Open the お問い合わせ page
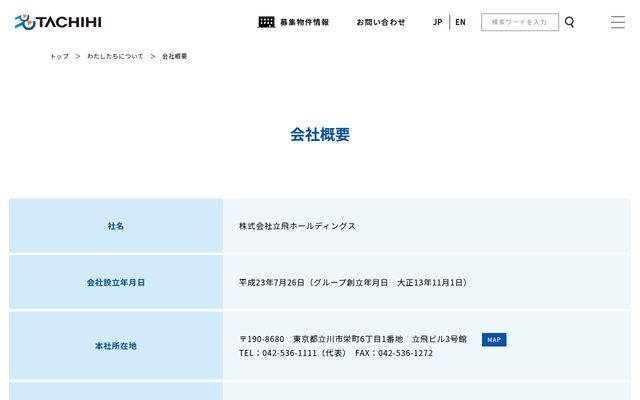The height and width of the screenshot is (400, 640). (x=380, y=22)
